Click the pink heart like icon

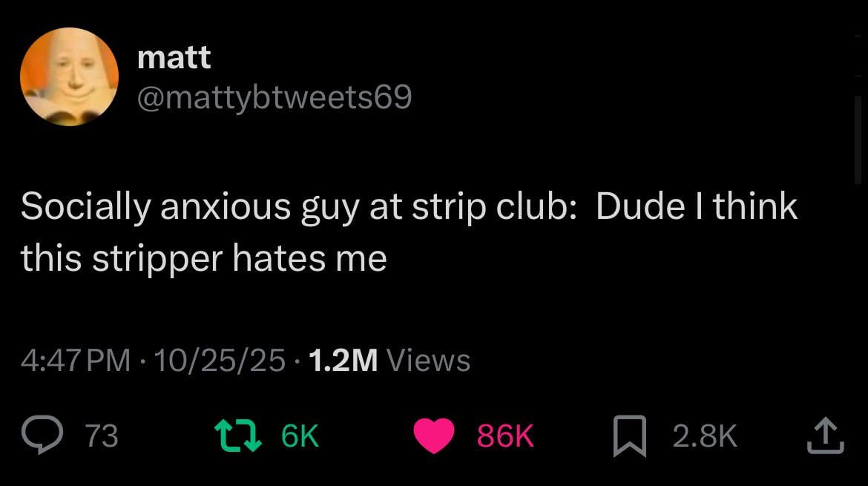click(434, 436)
